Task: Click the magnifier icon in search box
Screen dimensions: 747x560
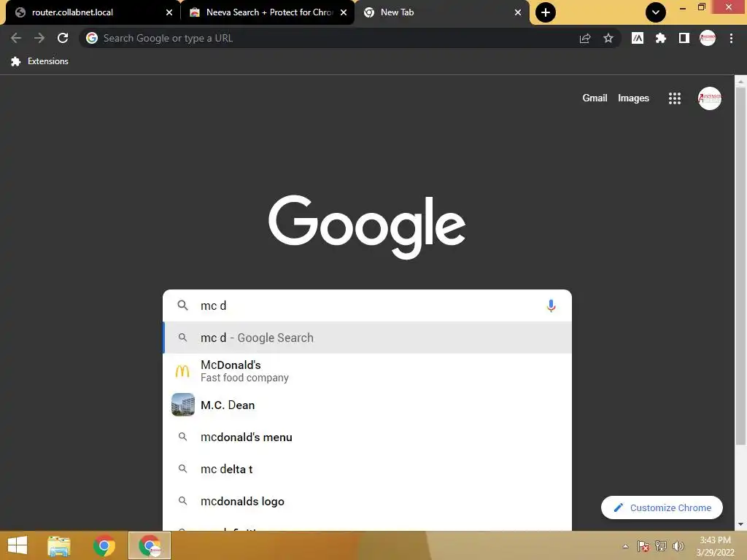Action: click(x=182, y=306)
